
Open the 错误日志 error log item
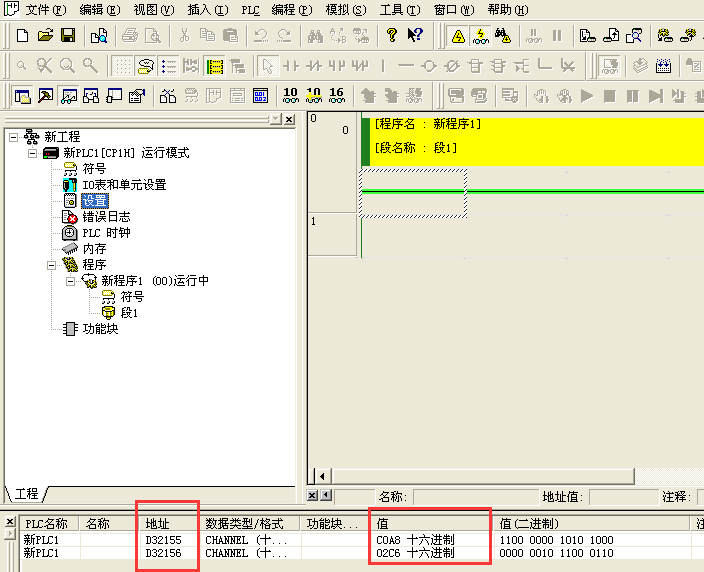[x=105, y=217]
